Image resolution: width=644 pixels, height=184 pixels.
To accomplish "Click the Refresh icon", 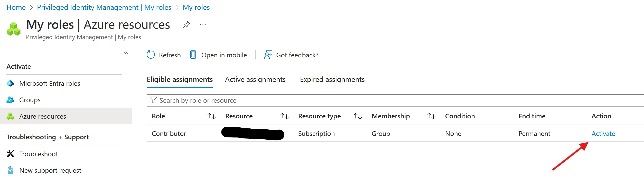I will pyautogui.click(x=151, y=55).
